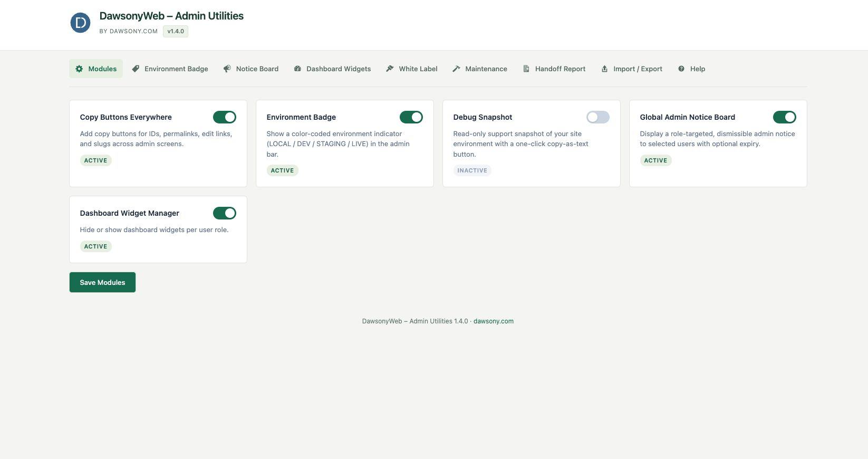The width and height of the screenshot is (868, 459).
Task: Click the Environment Badge card title
Action: [301, 117]
